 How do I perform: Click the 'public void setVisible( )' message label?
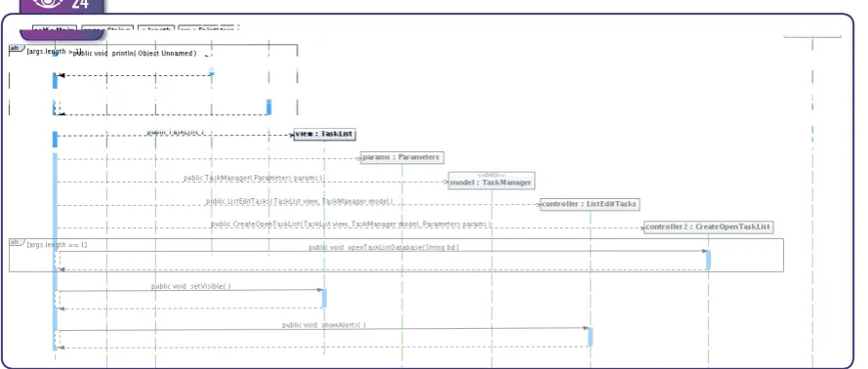click(191, 286)
